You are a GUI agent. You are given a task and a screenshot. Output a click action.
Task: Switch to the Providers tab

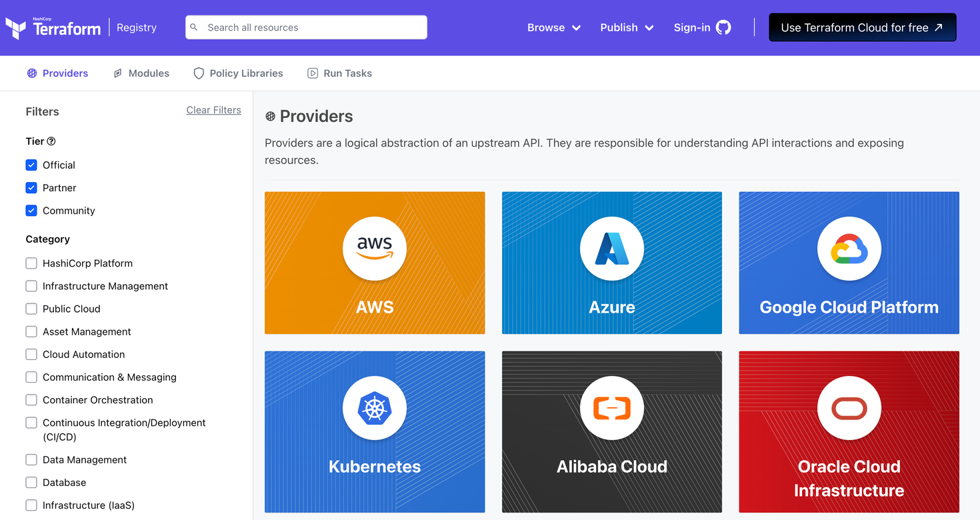(x=57, y=73)
